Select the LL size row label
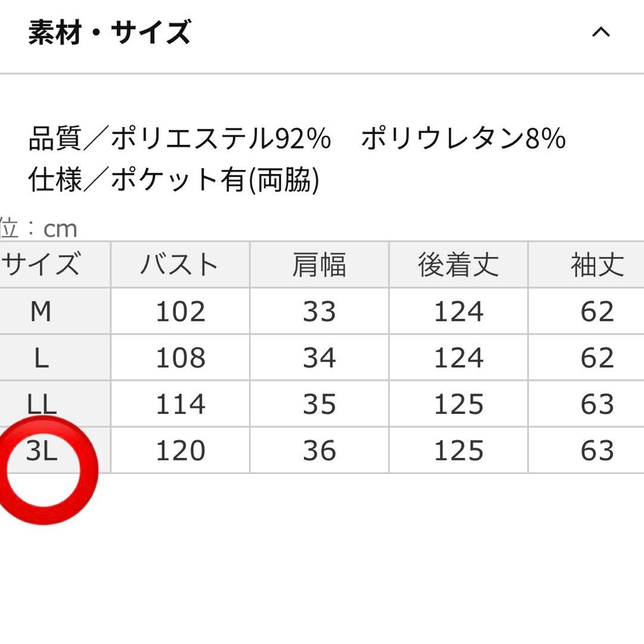This screenshot has width=644, height=644. tap(41, 404)
